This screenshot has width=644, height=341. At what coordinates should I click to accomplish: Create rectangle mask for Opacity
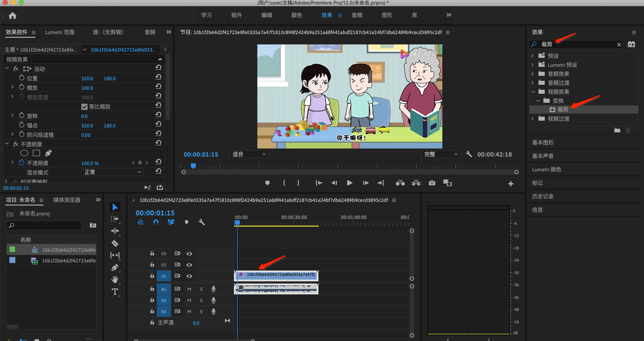click(x=36, y=153)
